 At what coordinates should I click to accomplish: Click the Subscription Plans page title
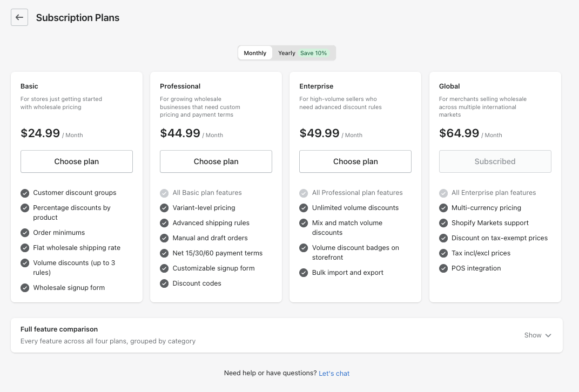pos(78,18)
